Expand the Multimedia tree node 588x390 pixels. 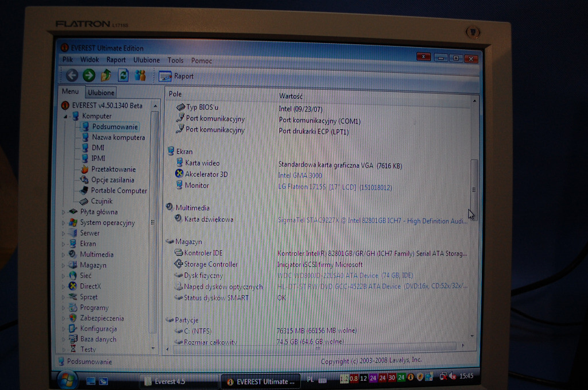point(63,254)
